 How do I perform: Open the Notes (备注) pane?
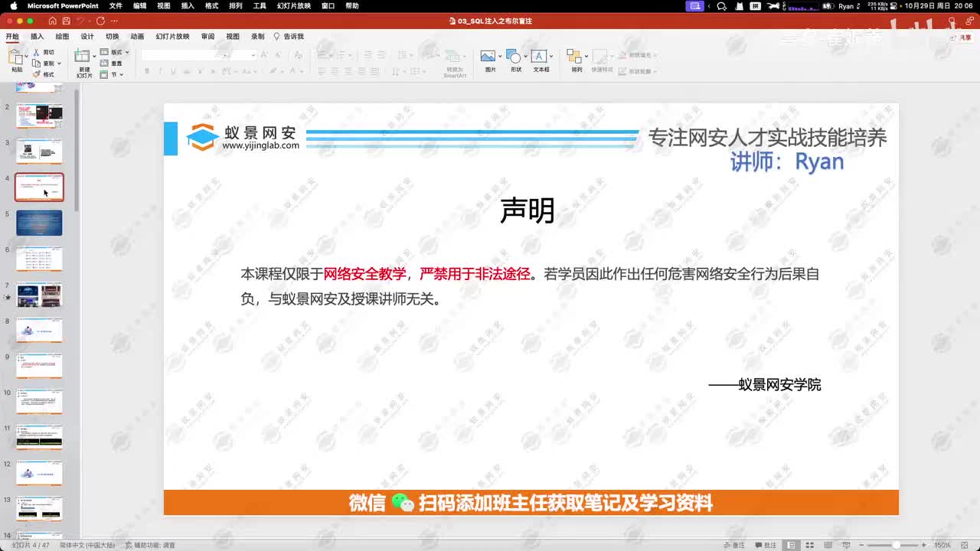click(736, 545)
